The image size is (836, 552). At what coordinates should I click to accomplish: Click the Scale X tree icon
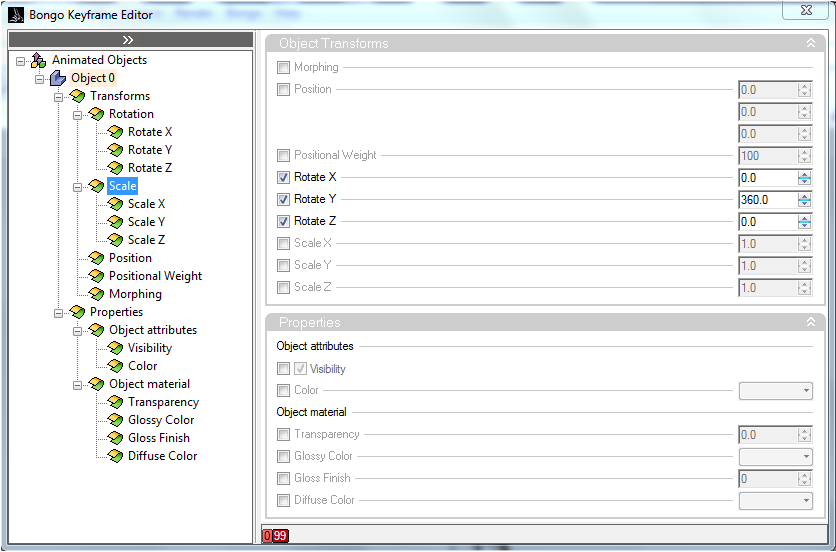point(115,204)
